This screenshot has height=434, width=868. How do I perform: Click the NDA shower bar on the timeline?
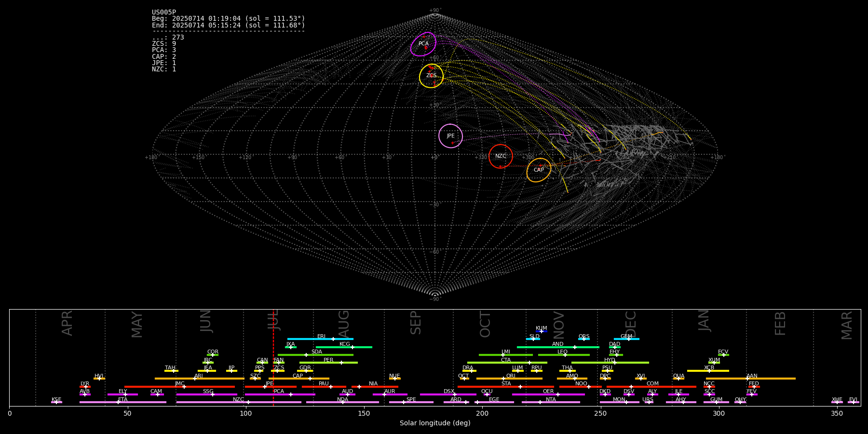pos(342,402)
